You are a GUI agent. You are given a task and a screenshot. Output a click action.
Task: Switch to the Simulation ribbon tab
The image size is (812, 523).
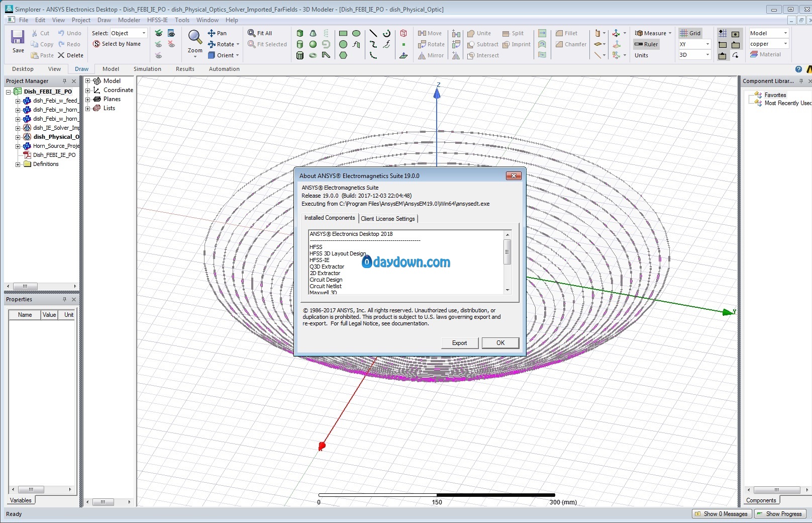pyautogui.click(x=147, y=69)
